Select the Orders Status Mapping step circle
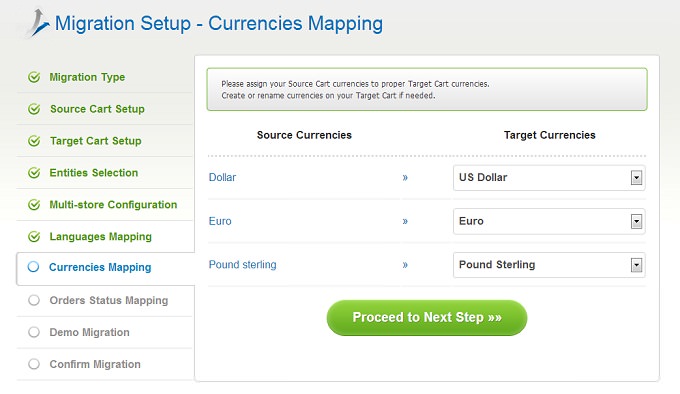 tap(34, 300)
